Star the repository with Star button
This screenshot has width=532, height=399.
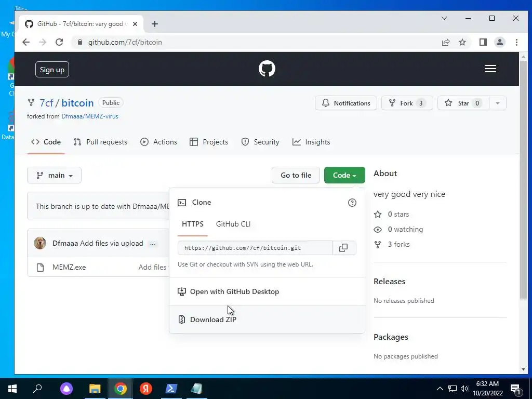pos(463,103)
